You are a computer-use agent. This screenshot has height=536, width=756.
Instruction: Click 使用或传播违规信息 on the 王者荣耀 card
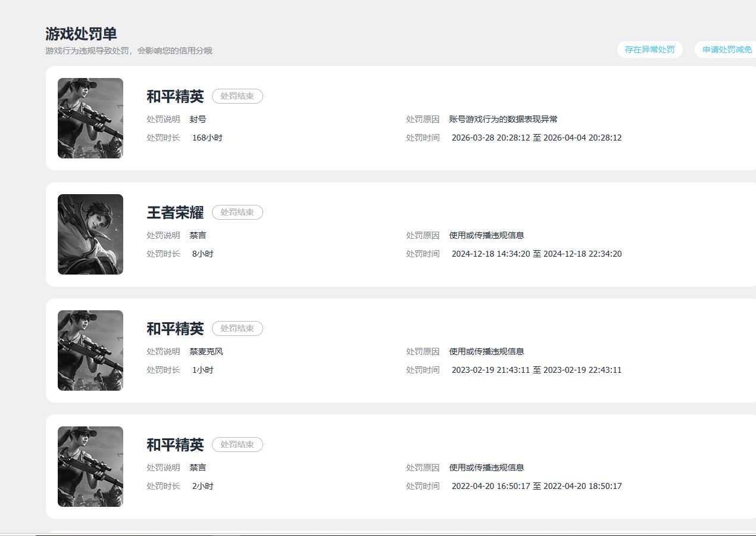click(486, 235)
